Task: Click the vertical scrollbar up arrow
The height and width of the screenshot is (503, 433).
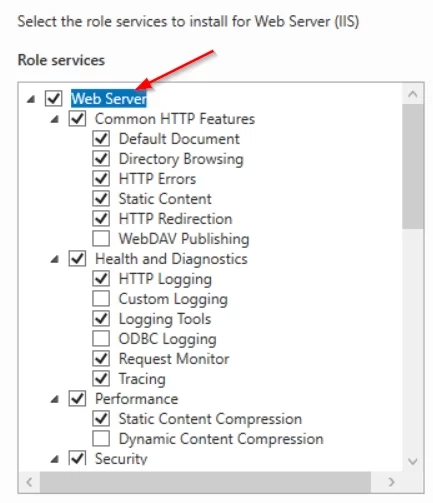Action: tap(413, 94)
